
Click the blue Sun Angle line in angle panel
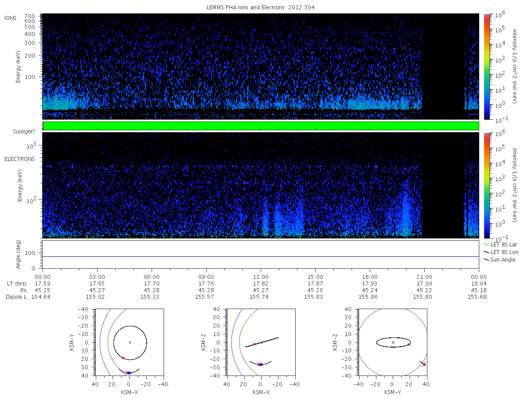(x=261, y=256)
